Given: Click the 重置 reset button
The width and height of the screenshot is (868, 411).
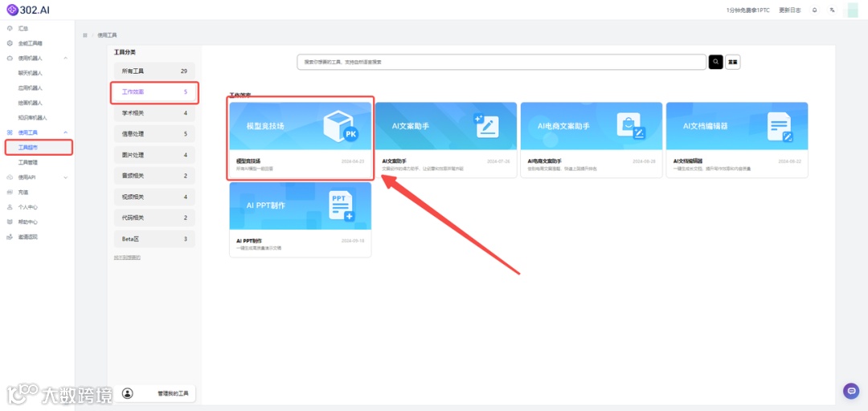Looking at the screenshot, I should pyautogui.click(x=733, y=62).
